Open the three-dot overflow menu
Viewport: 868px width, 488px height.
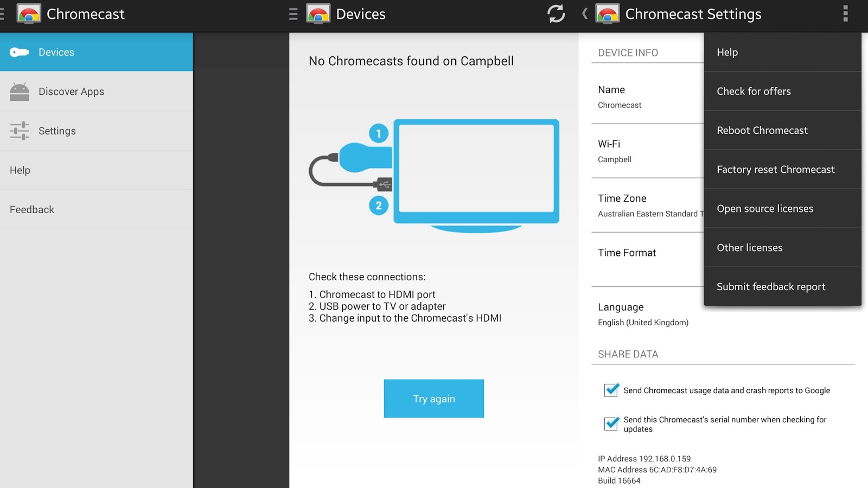point(845,14)
